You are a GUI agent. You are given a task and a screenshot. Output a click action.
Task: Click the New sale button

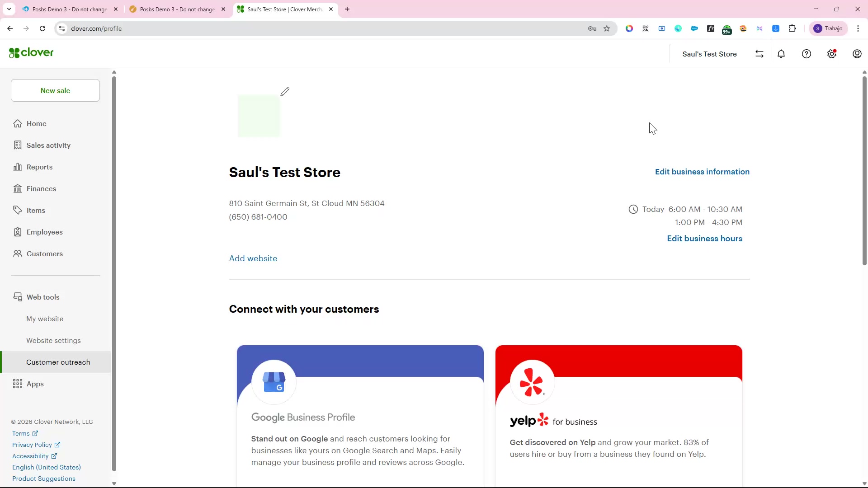[x=55, y=90]
